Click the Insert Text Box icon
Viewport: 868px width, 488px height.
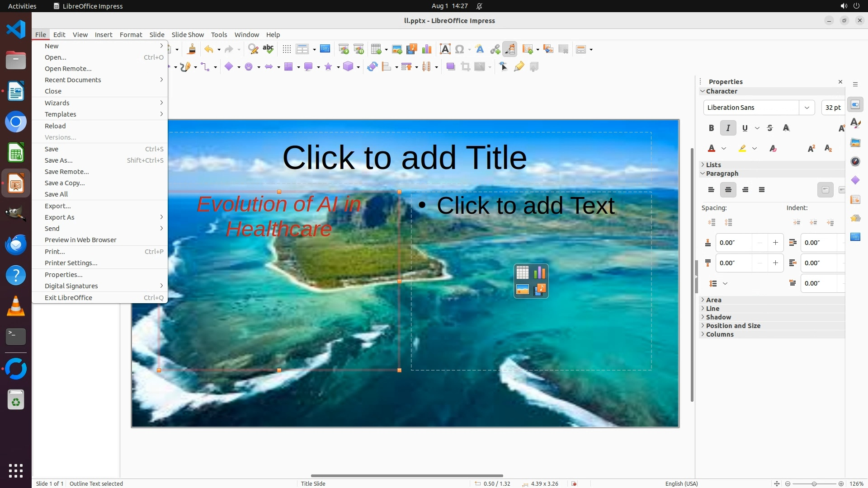click(445, 49)
